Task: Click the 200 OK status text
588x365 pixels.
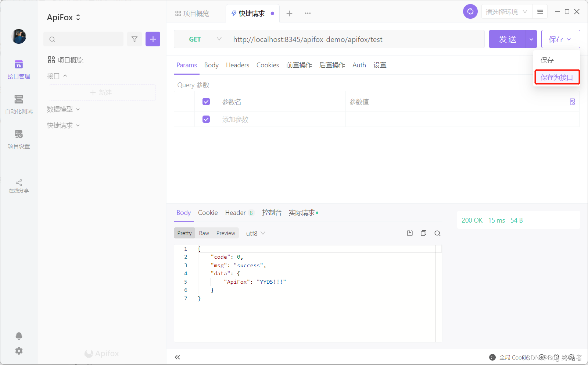Action: [x=472, y=220]
